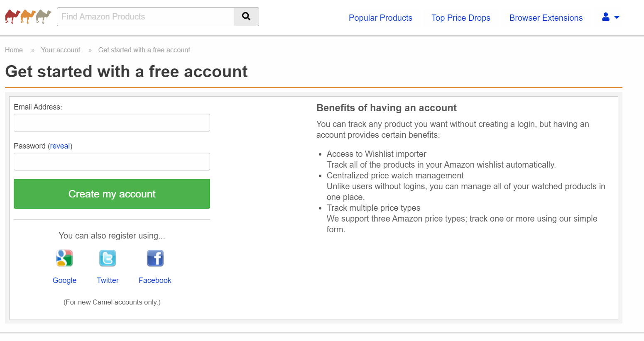Image resolution: width=644 pixels, height=341 pixels.
Task: Click the Facebook logo icon
Action: pyautogui.click(x=155, y=258)
